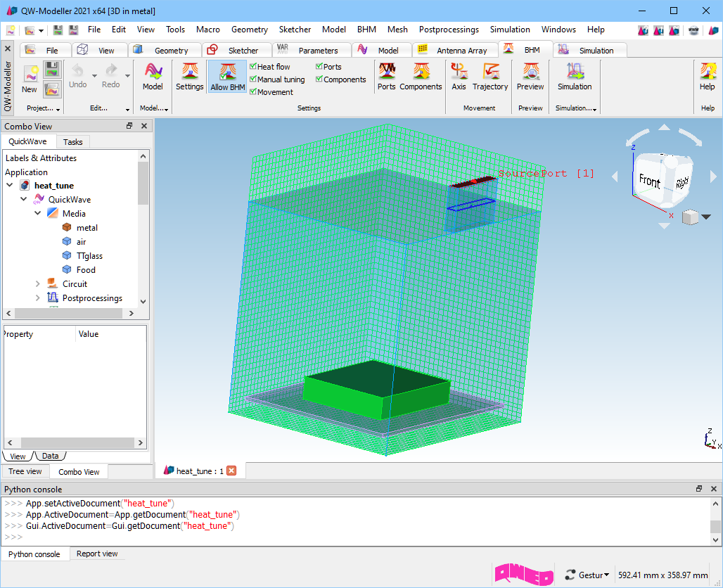Float the Combo View panel

pos(129,126)
